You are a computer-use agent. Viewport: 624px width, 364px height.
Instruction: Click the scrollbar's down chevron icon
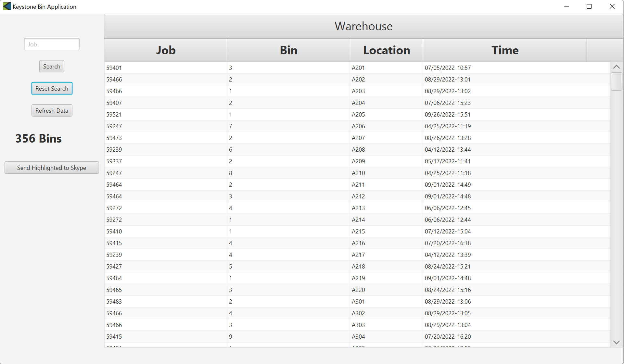click(x=616, y=342)
